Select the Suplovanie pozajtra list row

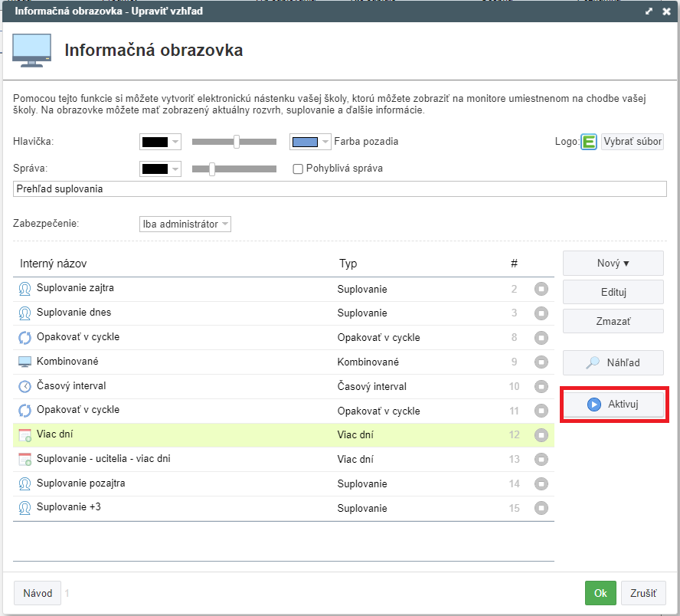click(x=283, y=483)
